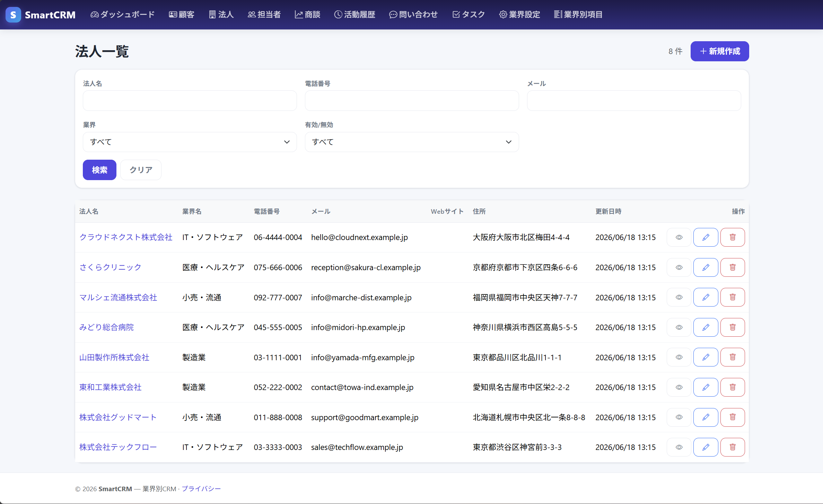The height and width of the screenshot is (504, 823).
Task: View 株式会社テックフロー details via eye icon
Action: [x=679, y=447]
